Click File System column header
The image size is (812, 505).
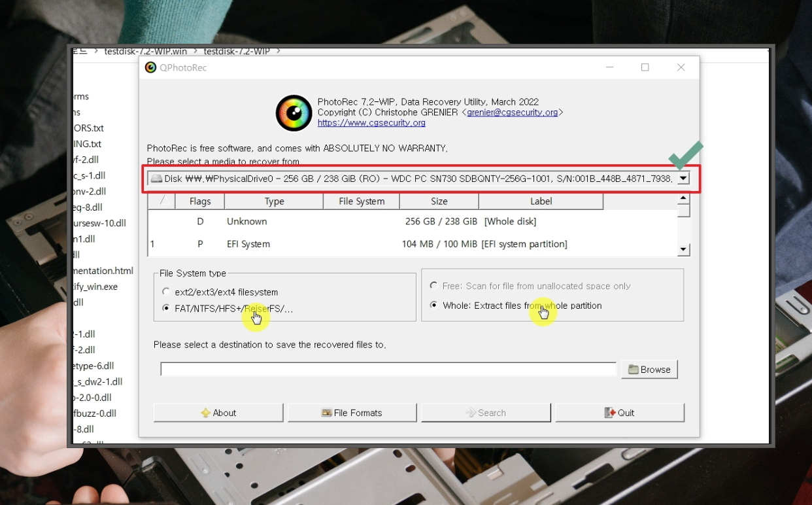pos(362,201)
